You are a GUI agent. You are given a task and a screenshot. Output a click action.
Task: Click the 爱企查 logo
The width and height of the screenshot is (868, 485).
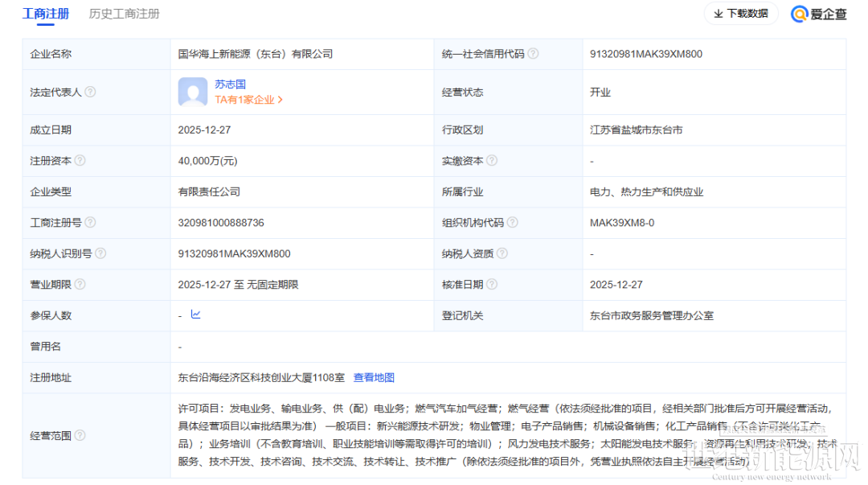(x=818, y=14)
